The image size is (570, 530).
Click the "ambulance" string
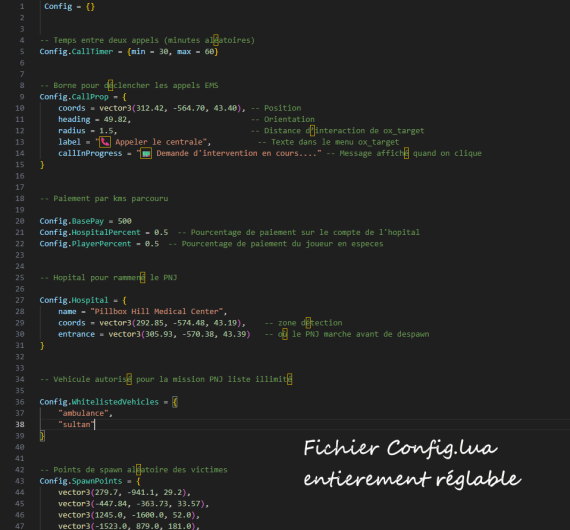[83, 413]
